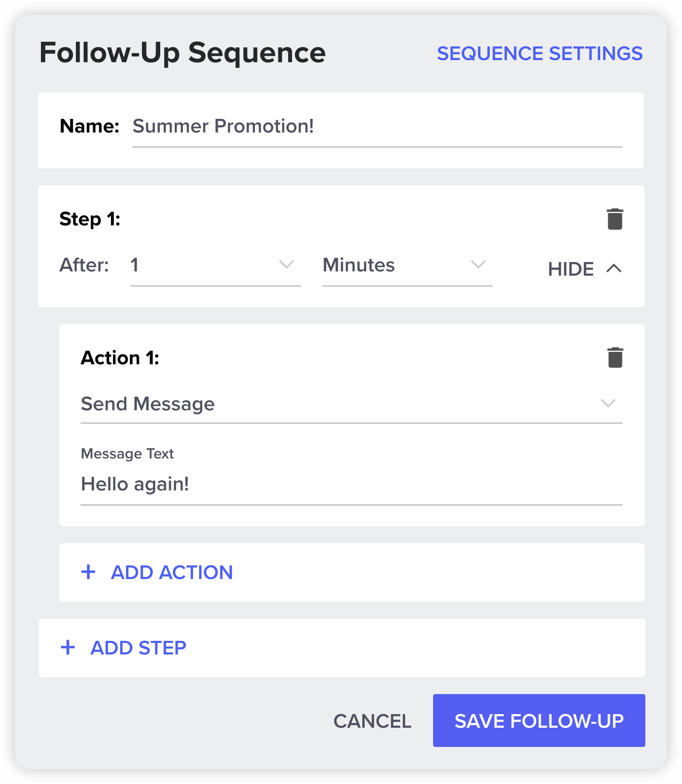Save the follow-up sequence
This screenshot has width=682, height=784.
pyautogui.click(x=539, y=721)
